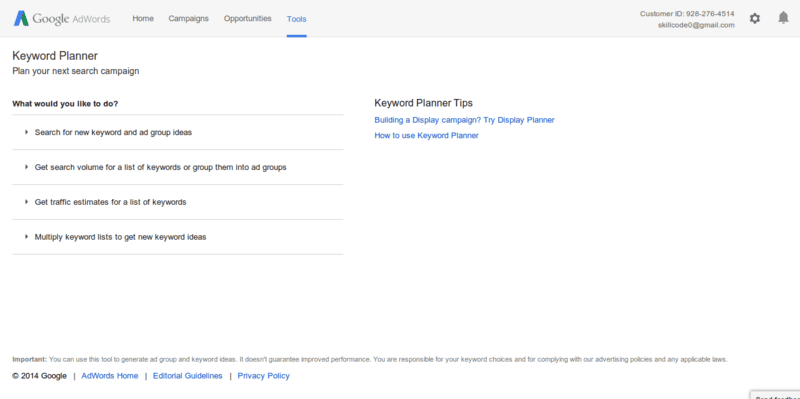Go to the Home tab
This screenshot has width=800, height=399.
143,18
